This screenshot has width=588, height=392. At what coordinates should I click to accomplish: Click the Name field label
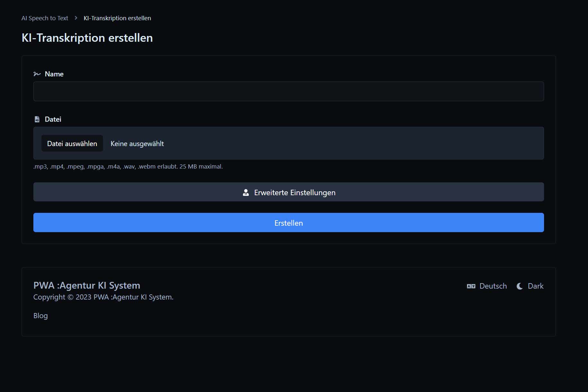coord(54,74)
